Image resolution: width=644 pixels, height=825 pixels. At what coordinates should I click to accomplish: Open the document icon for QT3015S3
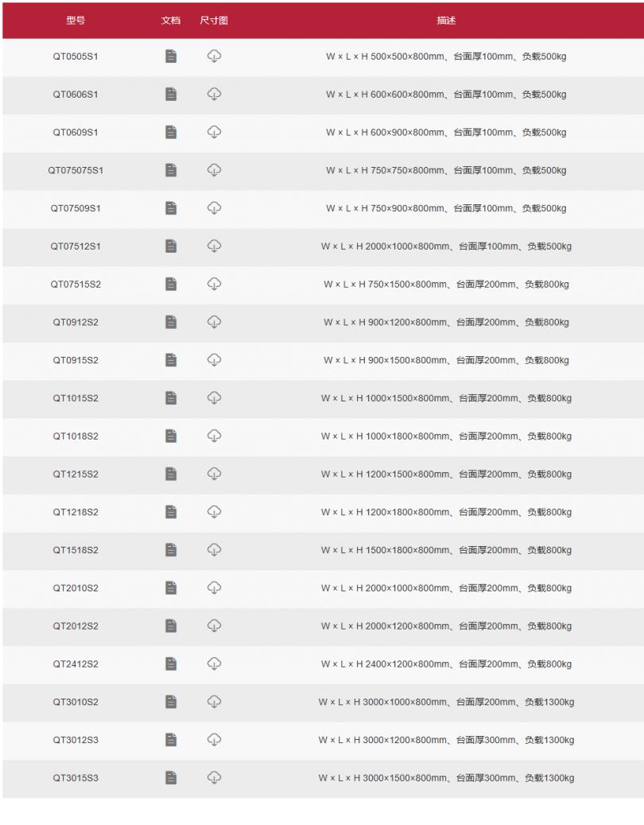click(x=171, y=778)
